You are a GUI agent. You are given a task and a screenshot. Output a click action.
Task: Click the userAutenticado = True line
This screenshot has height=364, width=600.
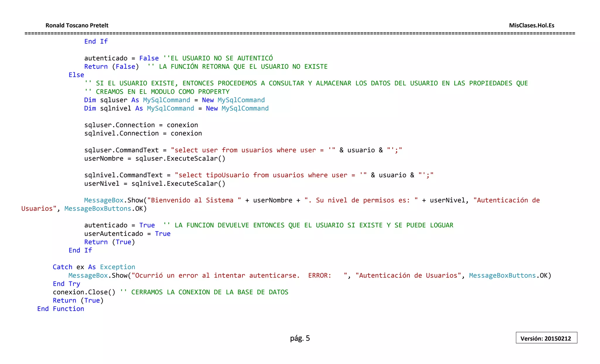127,233
